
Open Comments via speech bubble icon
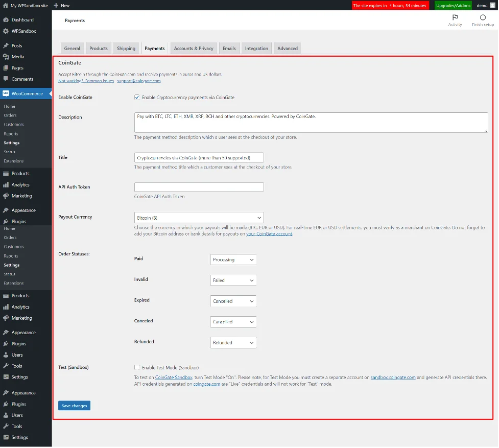[x=6, y=79]
